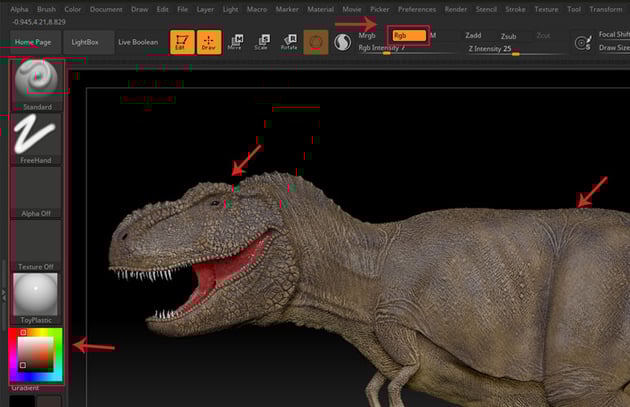Open the Alpha Off selector
This screenshot has width=630, height=407.
click(x=37, y=190)
